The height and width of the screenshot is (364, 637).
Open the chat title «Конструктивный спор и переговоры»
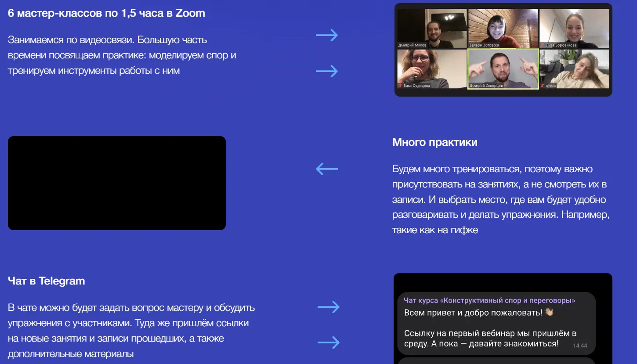coord(489,301)
